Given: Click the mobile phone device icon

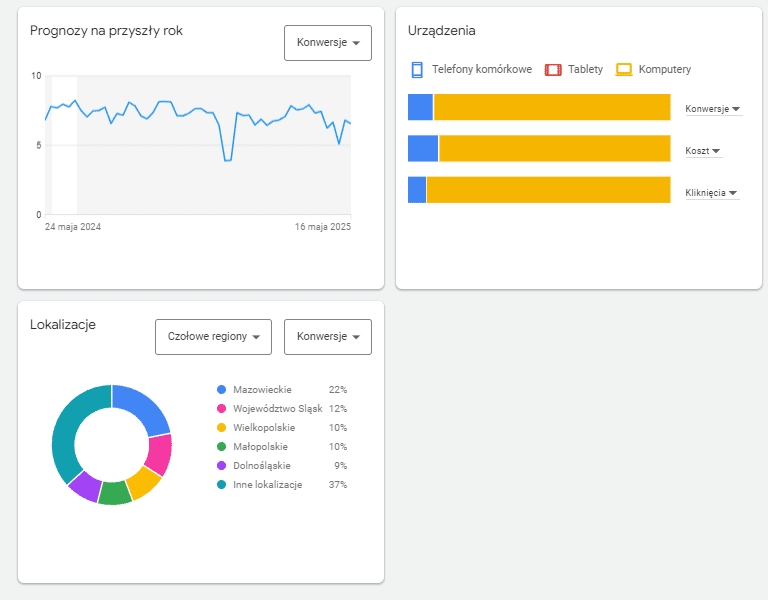Looking at the screenshot, I should coord(417,70).
